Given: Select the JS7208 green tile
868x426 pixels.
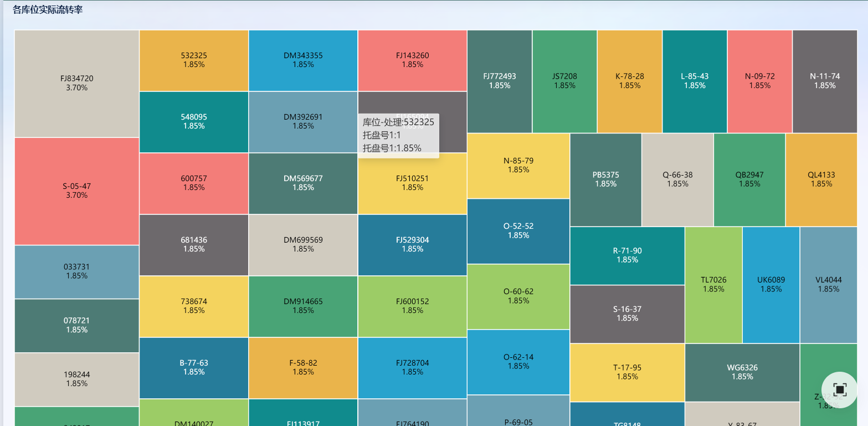Looking at the screenshot, I should (564, 81).
